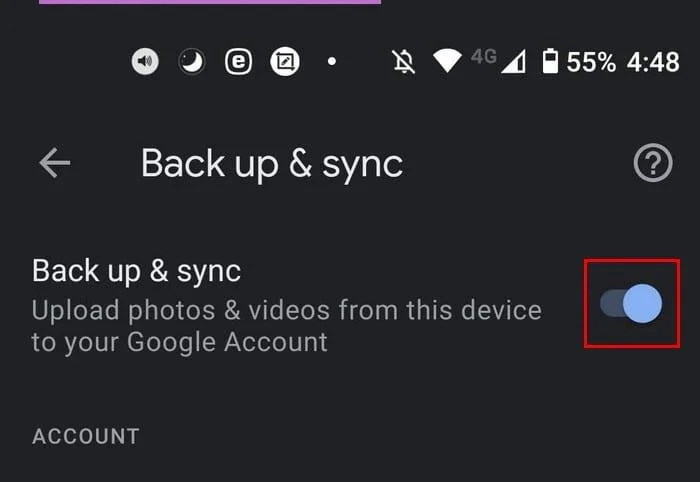
Task: Tap the speaker volume status icon
Action: [146, 62]
